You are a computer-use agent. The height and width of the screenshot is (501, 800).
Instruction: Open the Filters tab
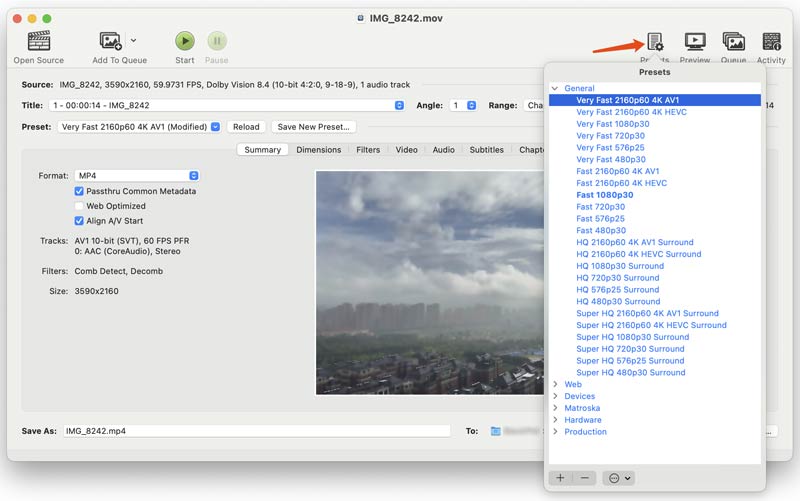tap(368, 149)
